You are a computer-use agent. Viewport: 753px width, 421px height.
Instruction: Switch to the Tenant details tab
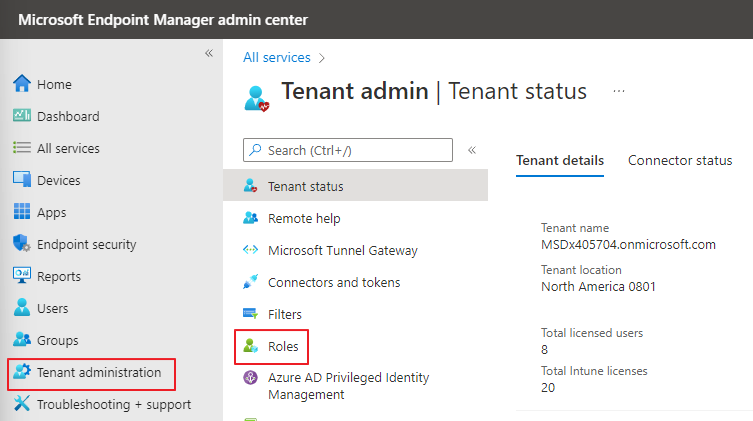click(560, 160)
